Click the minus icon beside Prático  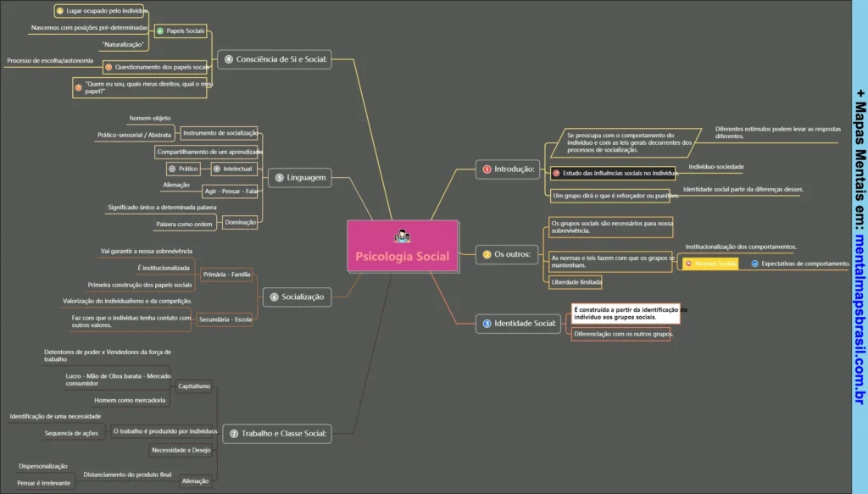[172, 169]
